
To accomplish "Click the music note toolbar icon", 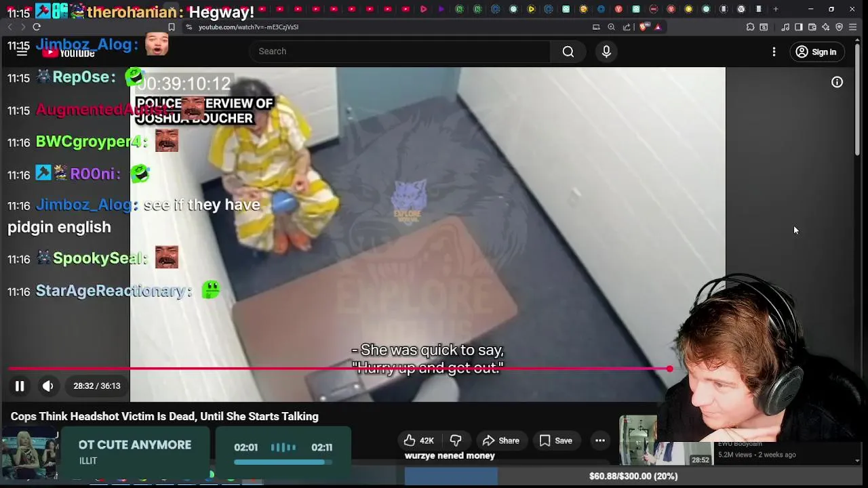I will 785,27.
